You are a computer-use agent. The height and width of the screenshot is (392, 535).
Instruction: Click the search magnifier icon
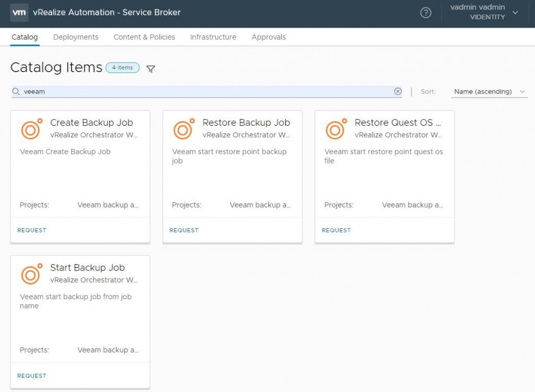[16, 91]
